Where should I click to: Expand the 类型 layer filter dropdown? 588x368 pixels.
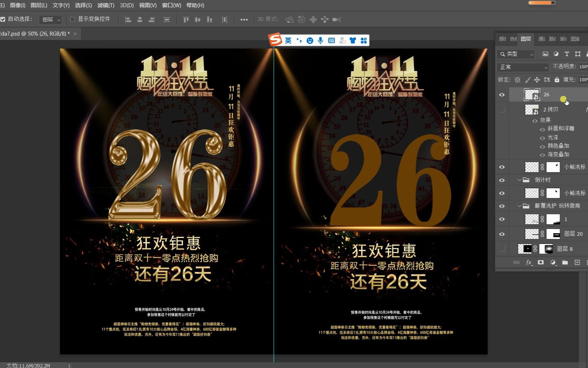click(531, 54)
